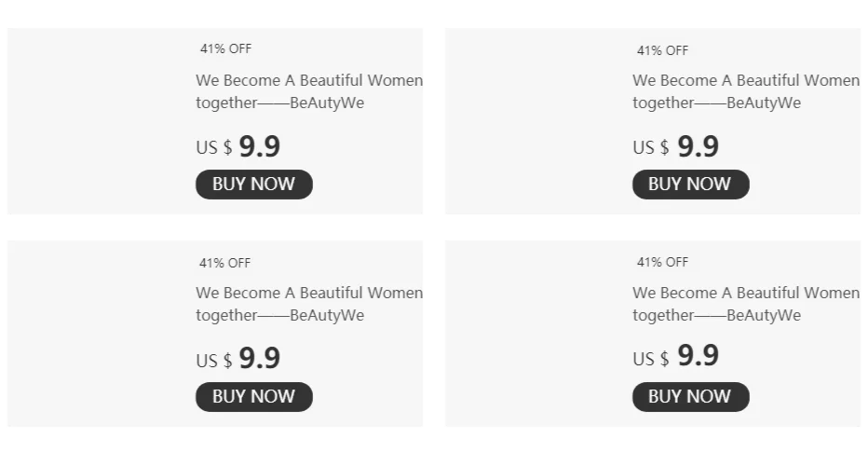
Task: Hit BUY NOW in the bottom-left card
Action: click(253, 397)
